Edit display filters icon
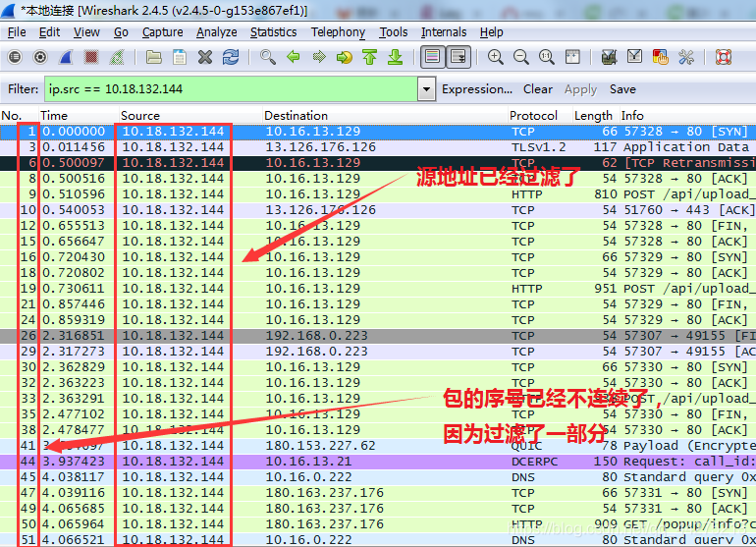Image resolution: width=756 pixels, height=547 pixels. (634, 57)
